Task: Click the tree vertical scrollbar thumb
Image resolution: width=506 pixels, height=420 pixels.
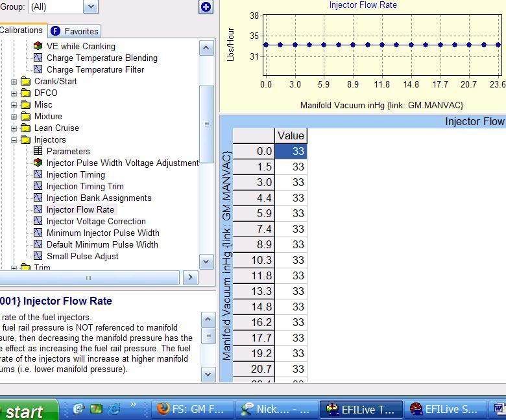Action: (206, 124)
